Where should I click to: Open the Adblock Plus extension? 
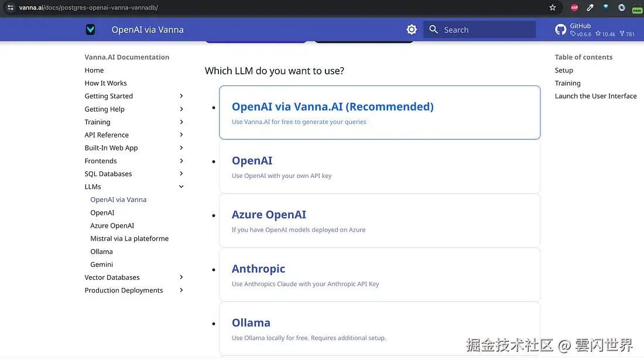[x=574, y=8]
